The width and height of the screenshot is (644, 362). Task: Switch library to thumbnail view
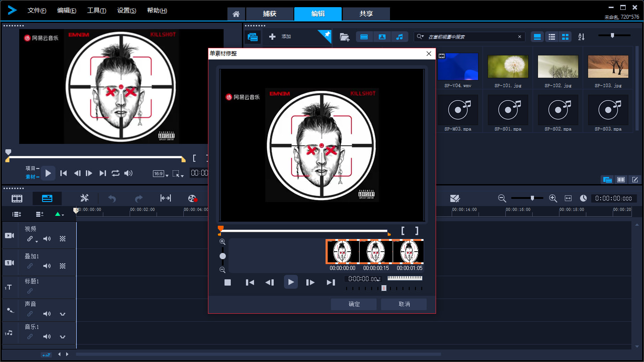tap(565, 37)
